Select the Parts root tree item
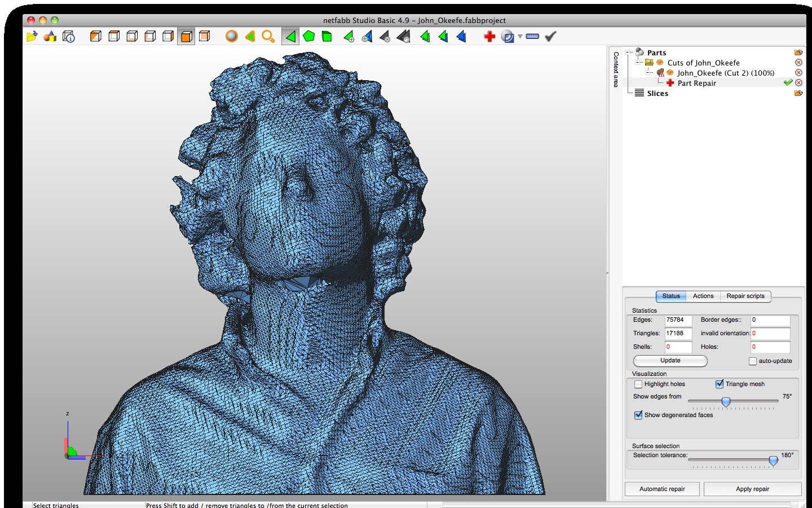The width and height of the screenshot is (812, 508). click(656, 52)
